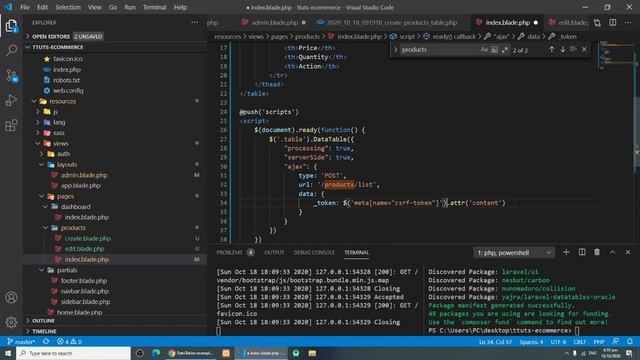Open Source Control view in activity bar
Viewport: 640px width, 360px height.
pos(11,76)
